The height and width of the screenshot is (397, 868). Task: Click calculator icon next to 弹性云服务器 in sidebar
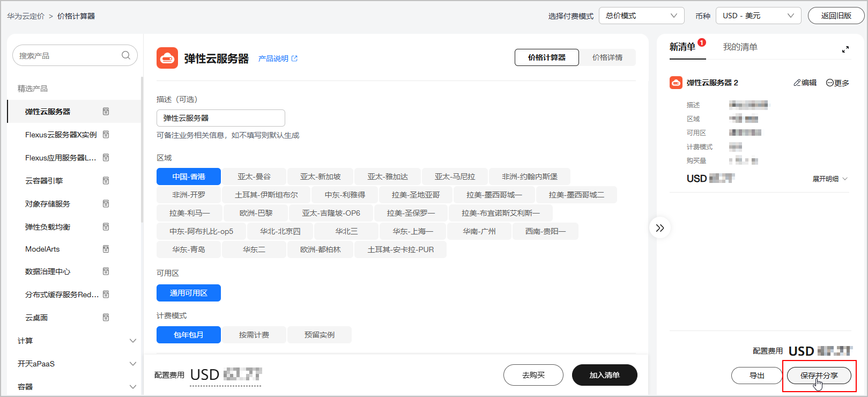(106, 112)
